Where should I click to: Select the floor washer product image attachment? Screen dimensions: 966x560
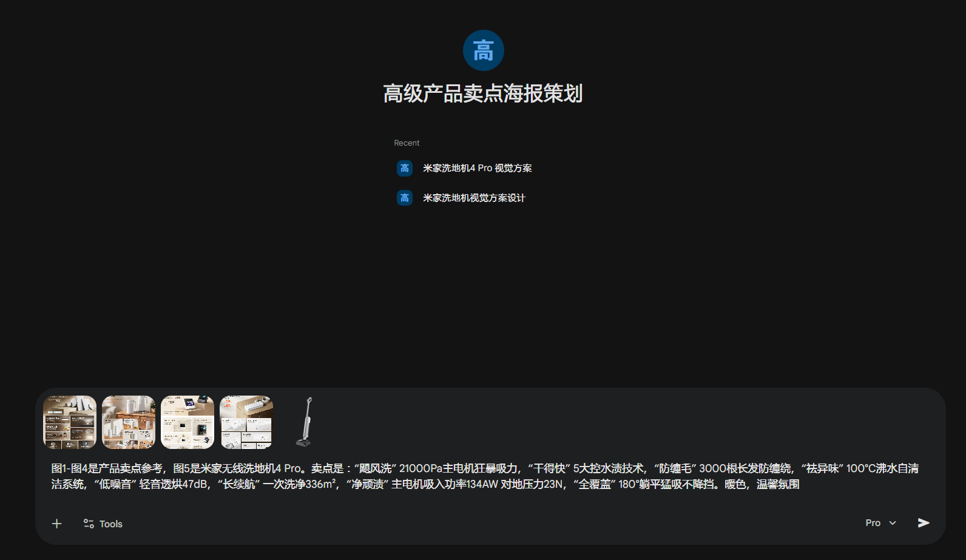(305, 422)
